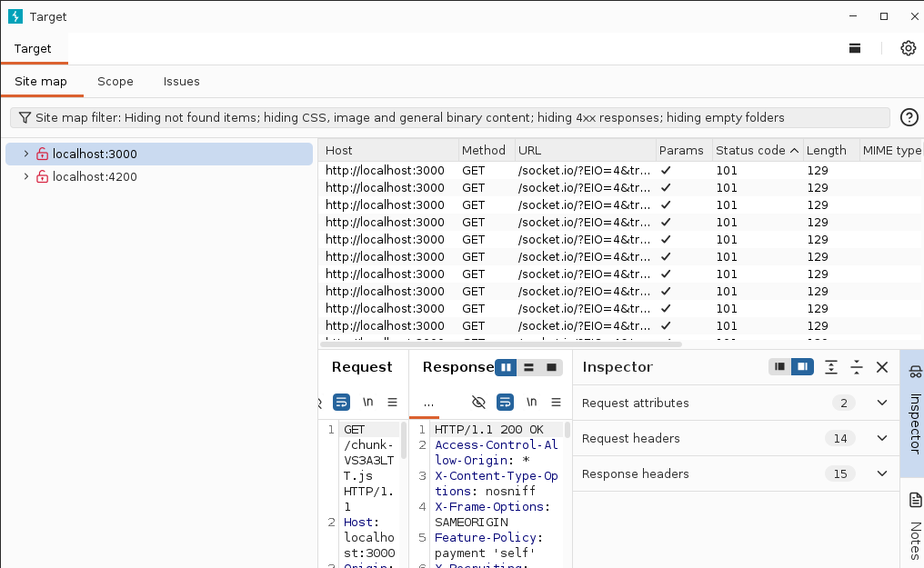Expand the localhost:3000 tree node

(x=26, y=154)
